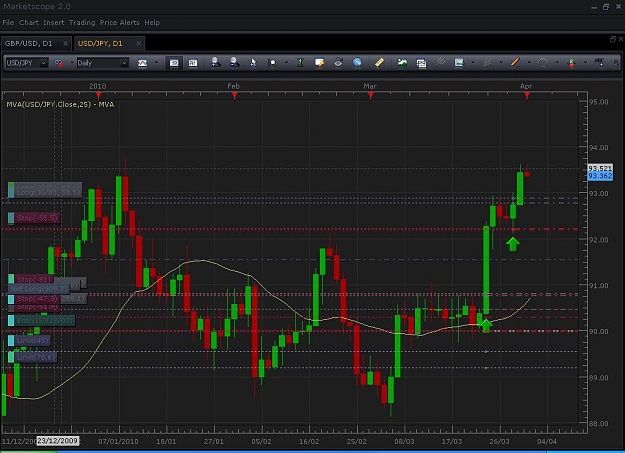Open the Insert menu
Image resolution: width=625 pixels, height=453 pixels.
pos(53,23)
